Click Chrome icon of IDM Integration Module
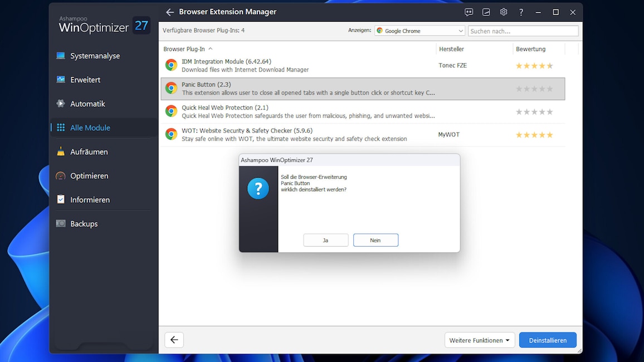 [x=171, y=65]
